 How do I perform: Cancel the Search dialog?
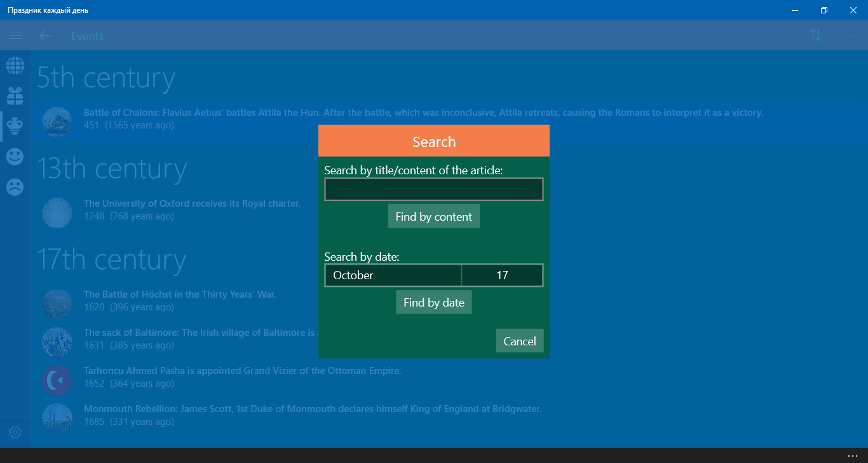[520, 341]
